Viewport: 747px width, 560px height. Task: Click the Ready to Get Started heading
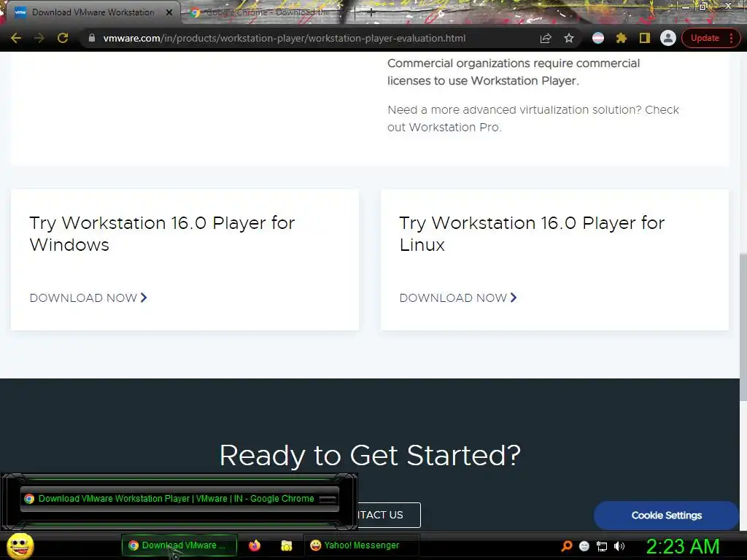[x=370, y=455]
